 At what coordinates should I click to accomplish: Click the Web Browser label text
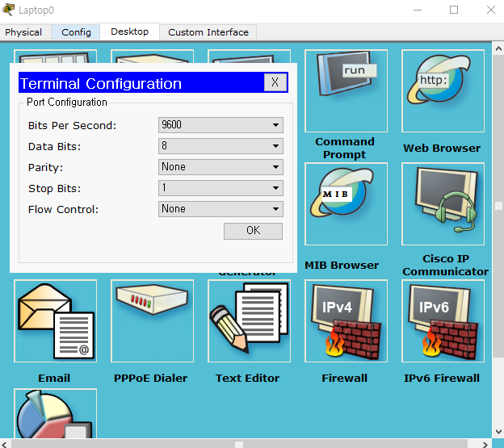(442, 148)
